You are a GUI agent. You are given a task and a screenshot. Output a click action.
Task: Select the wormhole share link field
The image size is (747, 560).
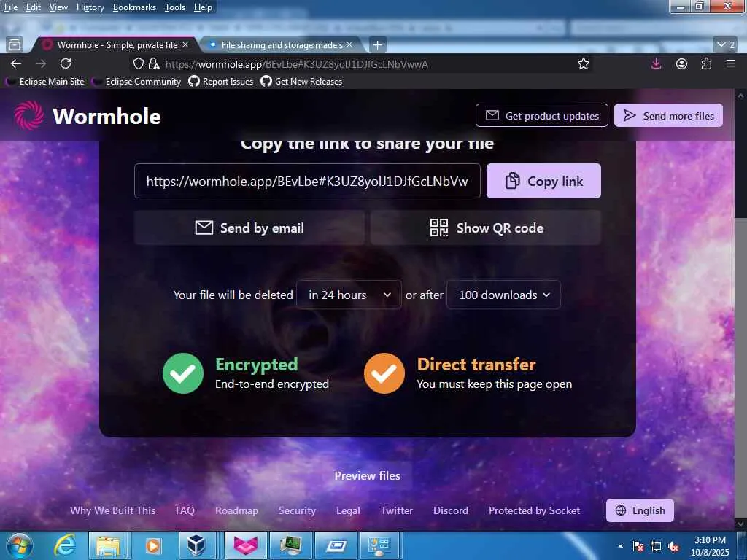pos(307,181)
